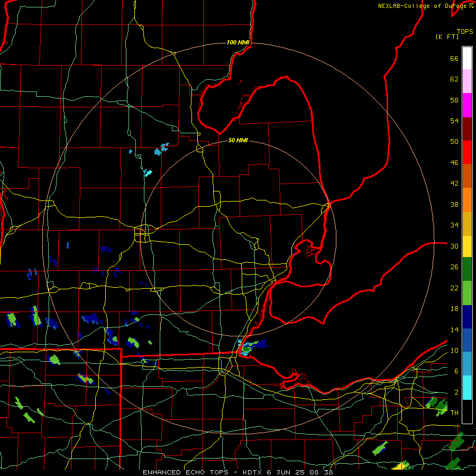Viewport: 476px width, 476px height.
Task: Click the white swatch in the tops legend
Action: click(467, 58)
